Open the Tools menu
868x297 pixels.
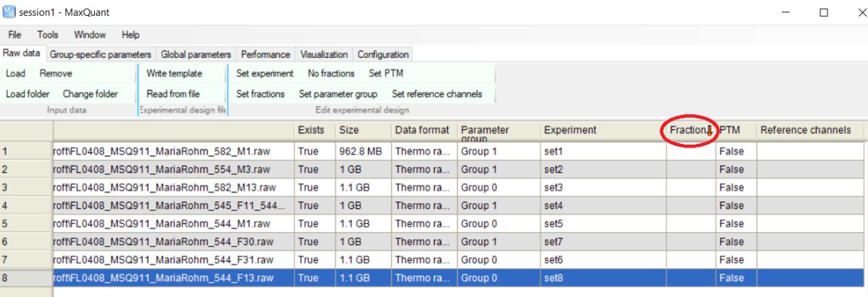48,35
